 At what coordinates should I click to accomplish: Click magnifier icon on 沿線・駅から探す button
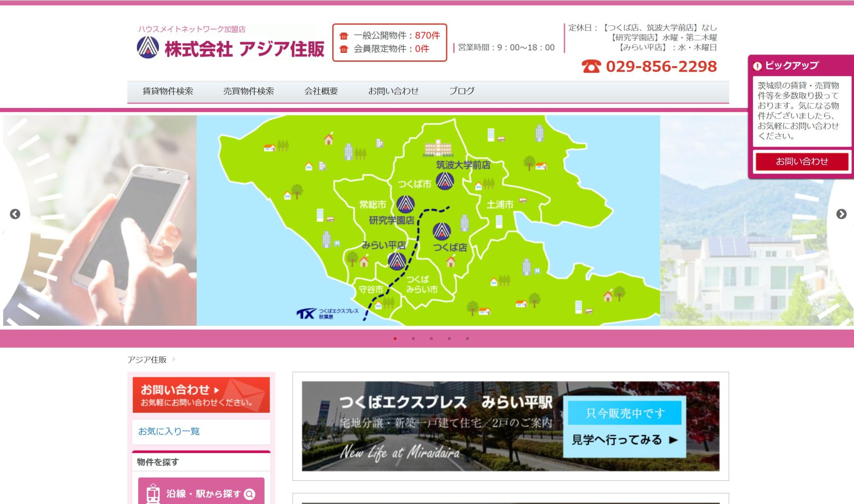(250, 494)
